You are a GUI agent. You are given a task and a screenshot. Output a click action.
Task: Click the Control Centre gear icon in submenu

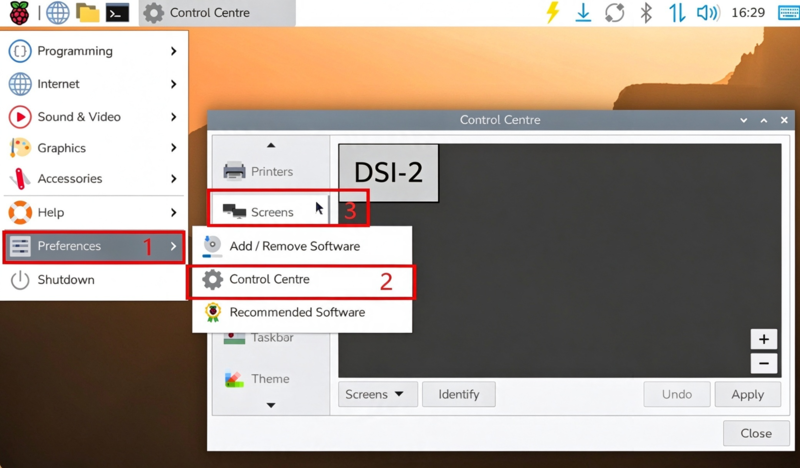(212, 280)
